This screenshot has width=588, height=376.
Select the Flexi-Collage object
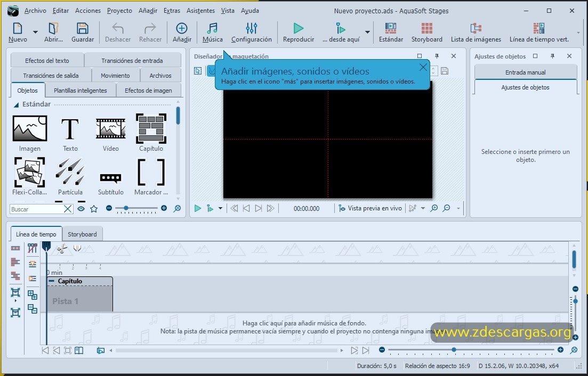coord(30,176)
